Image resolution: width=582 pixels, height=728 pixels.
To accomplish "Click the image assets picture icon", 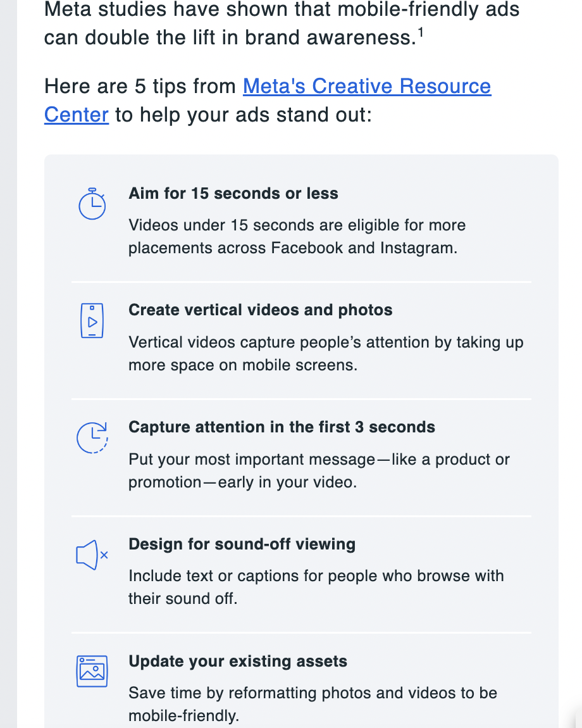I will (x=92, y=671).
